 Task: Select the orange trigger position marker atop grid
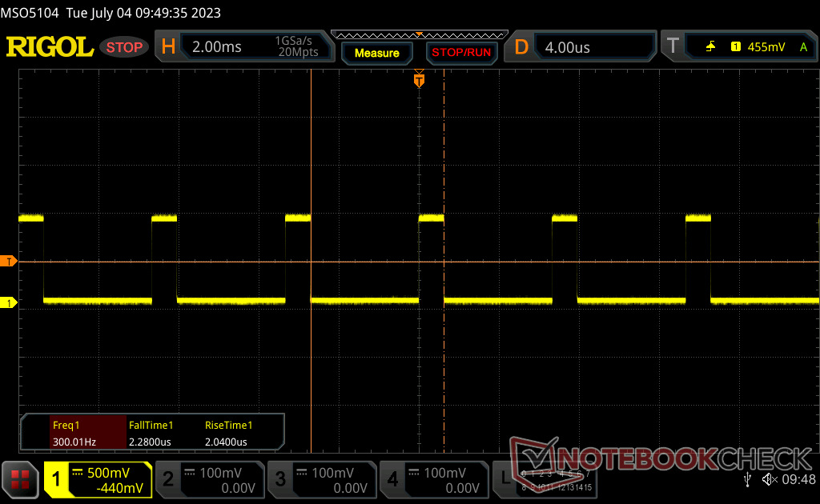pos(418,81)
